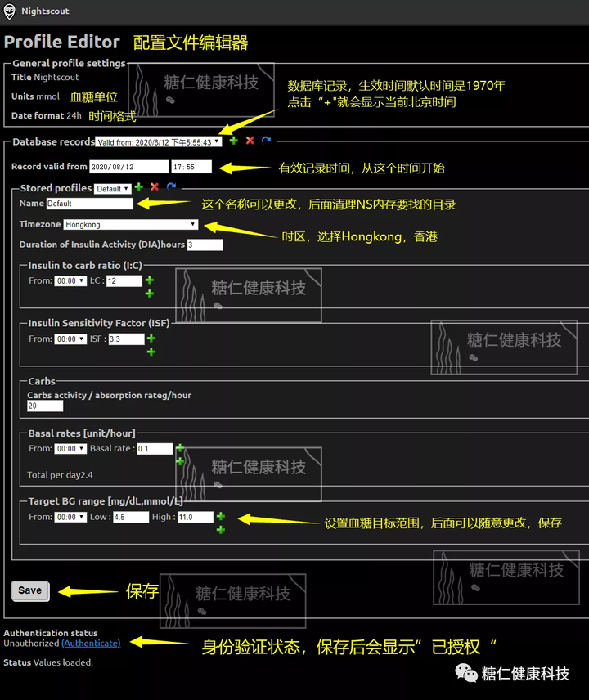Image resolution: width=589 pixels, height=700 pixels.
Task: Click the 'Profile Editor' heading
Action: coord(61,42)
